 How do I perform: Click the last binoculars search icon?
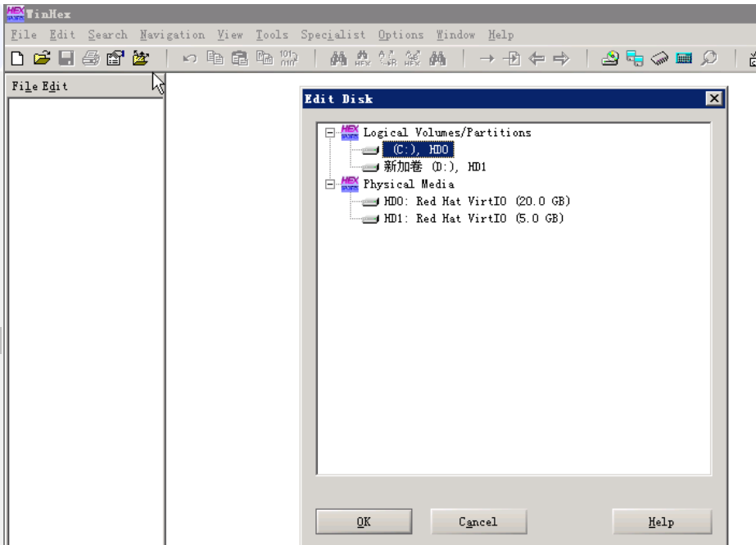pos(437,58)
